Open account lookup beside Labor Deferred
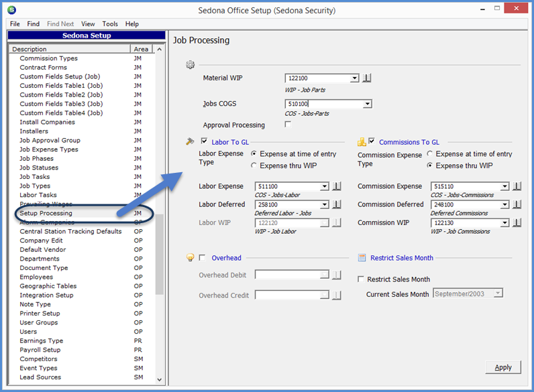 (x=337, y=204)
